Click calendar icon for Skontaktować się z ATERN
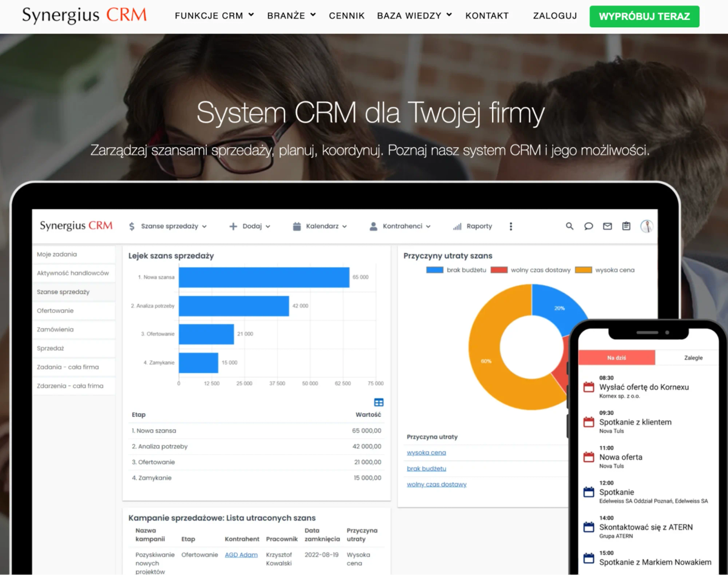Image resolution: width=728 pixels, height=575 pixels. 588,527
